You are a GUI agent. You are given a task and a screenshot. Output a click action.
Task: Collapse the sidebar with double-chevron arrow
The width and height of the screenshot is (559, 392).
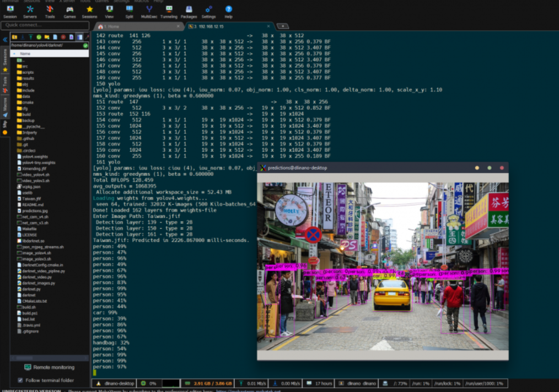(x=5, y=40)
